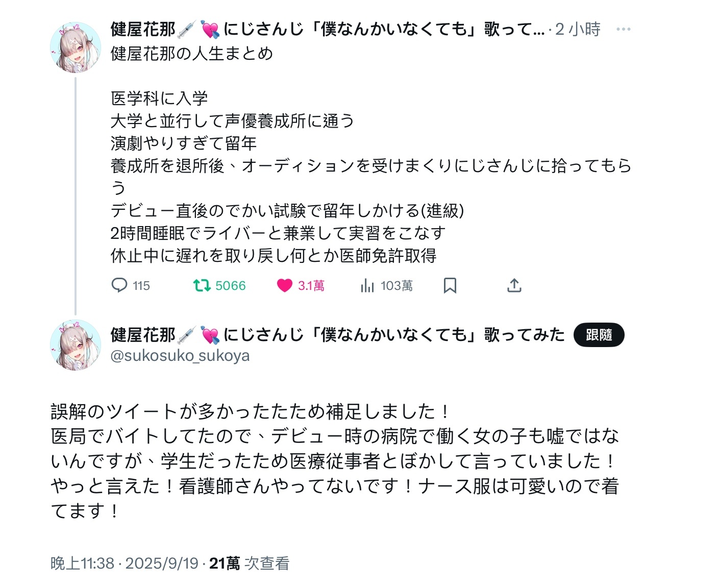
Task: Open the 2 小時 timestamp link
Action: pos(578,29)
